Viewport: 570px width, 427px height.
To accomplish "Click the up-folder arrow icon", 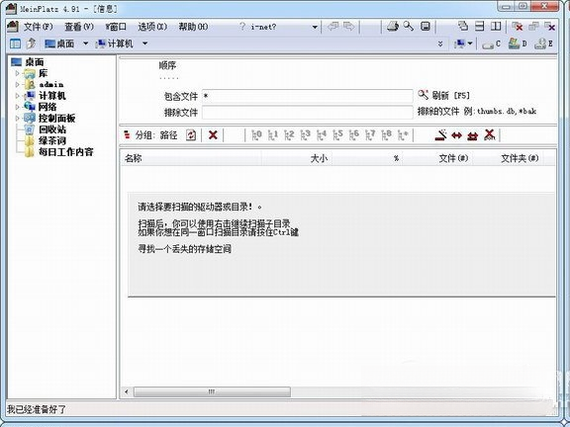I will pos(31,44).
